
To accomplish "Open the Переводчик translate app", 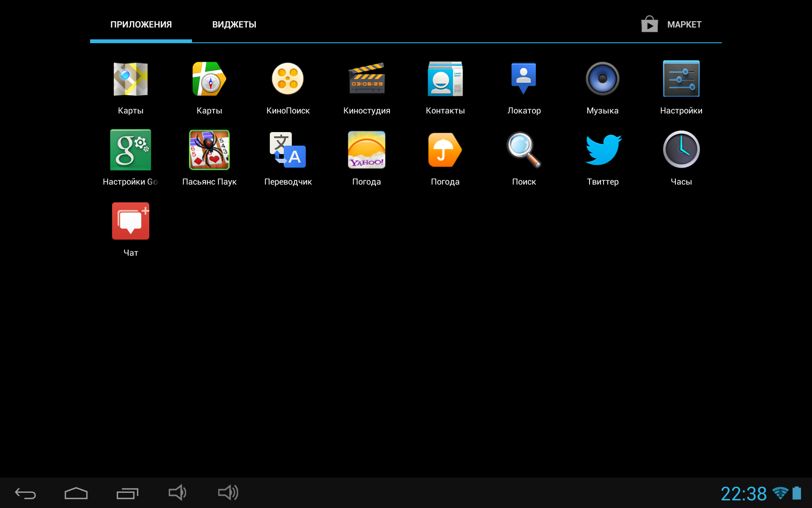I will pyautogui.click(x=288, y=150).
